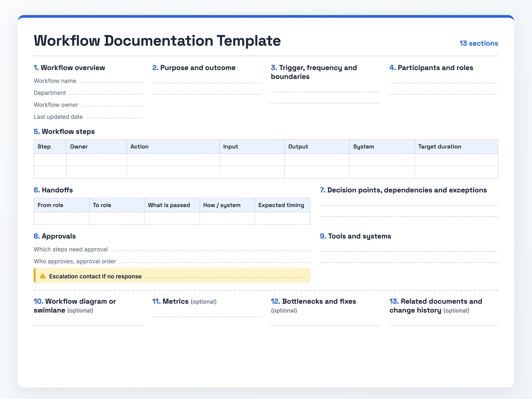The width and height of the screenshot is (532, 399).
Task: Click the 'What is passed' column header
Action: [x=172, y=205]
